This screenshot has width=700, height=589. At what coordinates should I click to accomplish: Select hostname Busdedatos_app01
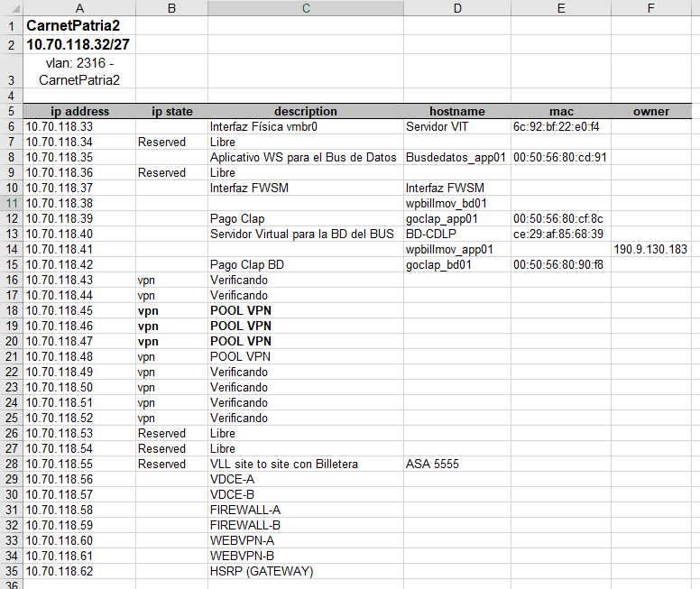457,157
